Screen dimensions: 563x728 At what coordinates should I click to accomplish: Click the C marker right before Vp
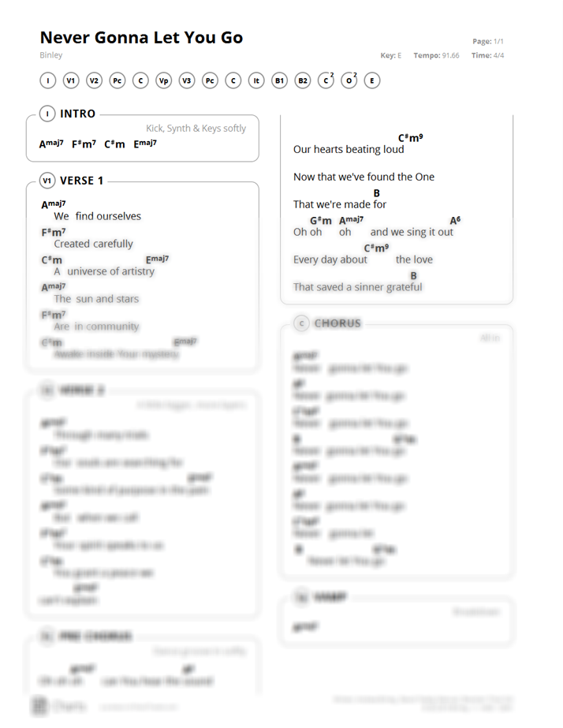pyautogui.click(x=140, y=80)
